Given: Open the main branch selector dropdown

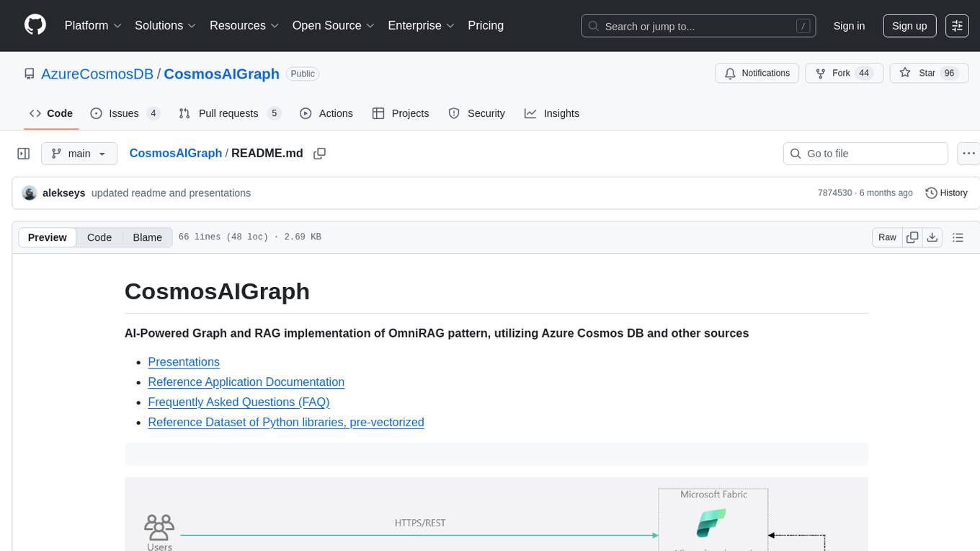Looking at the screenshot, I should click(x=79, y=154).
